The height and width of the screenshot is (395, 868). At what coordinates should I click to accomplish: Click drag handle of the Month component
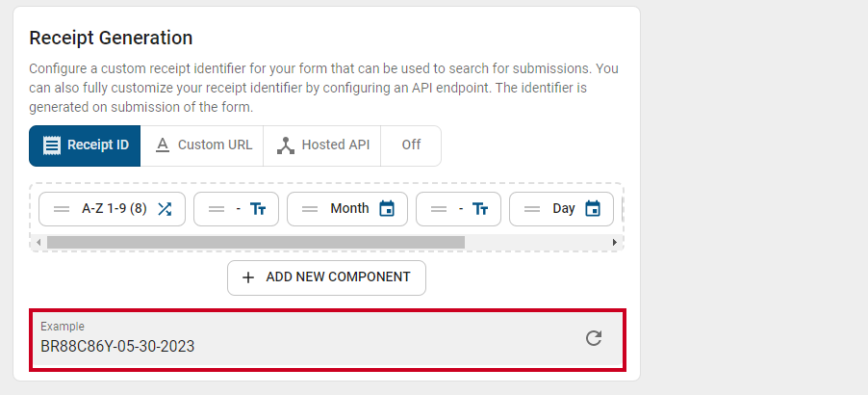310,209
